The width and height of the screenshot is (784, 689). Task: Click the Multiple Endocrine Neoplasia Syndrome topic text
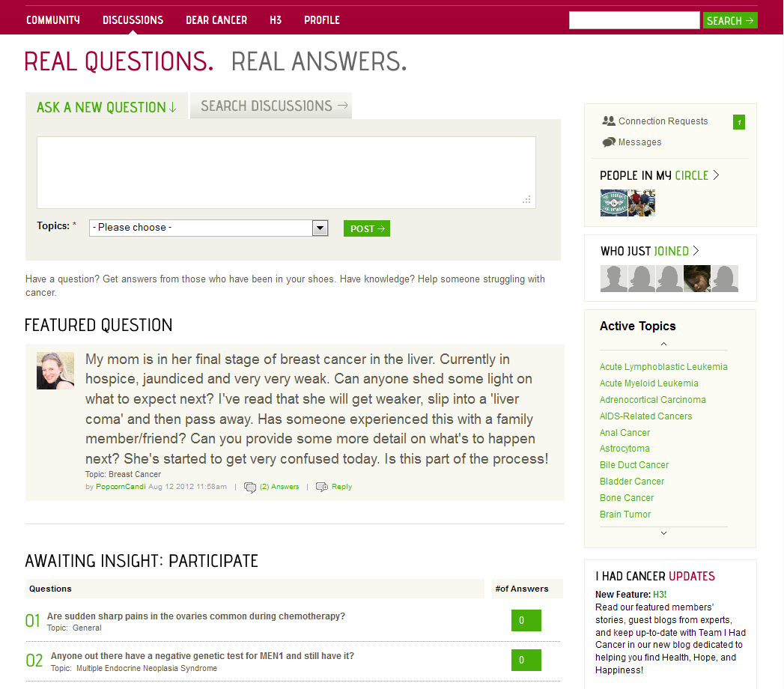[147, 669]
